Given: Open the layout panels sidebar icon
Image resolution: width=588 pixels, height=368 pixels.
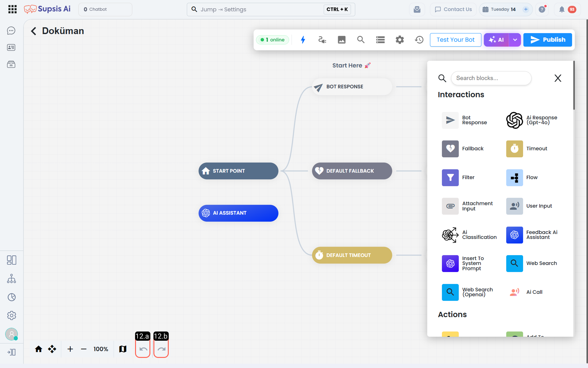Looking at the screenshot, I should point(12,260).
